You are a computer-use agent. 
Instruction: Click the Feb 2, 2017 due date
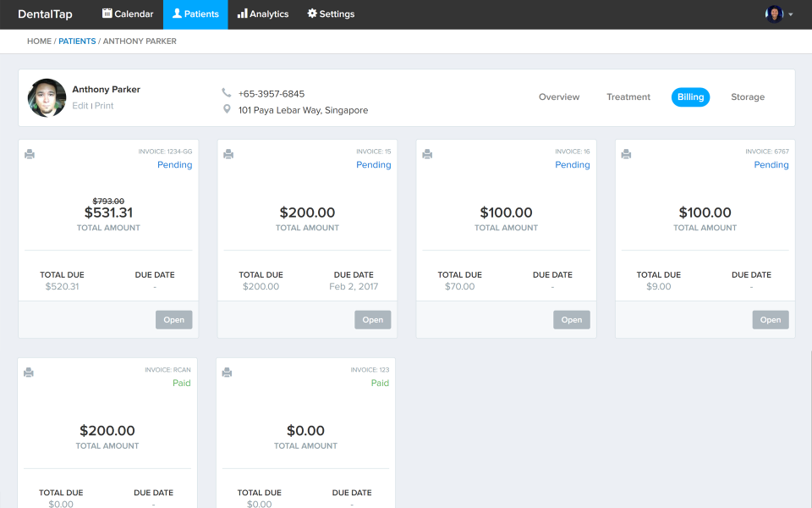point(354,287)
